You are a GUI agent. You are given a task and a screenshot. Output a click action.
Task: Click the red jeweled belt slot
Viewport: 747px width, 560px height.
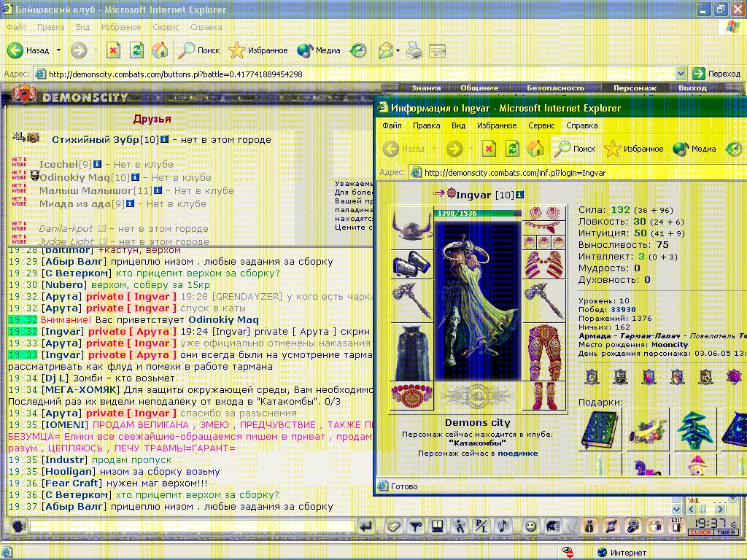click(x=411, y=396)
